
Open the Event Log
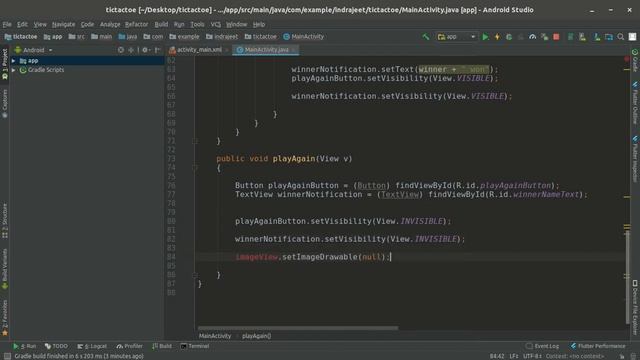point(542,346)
